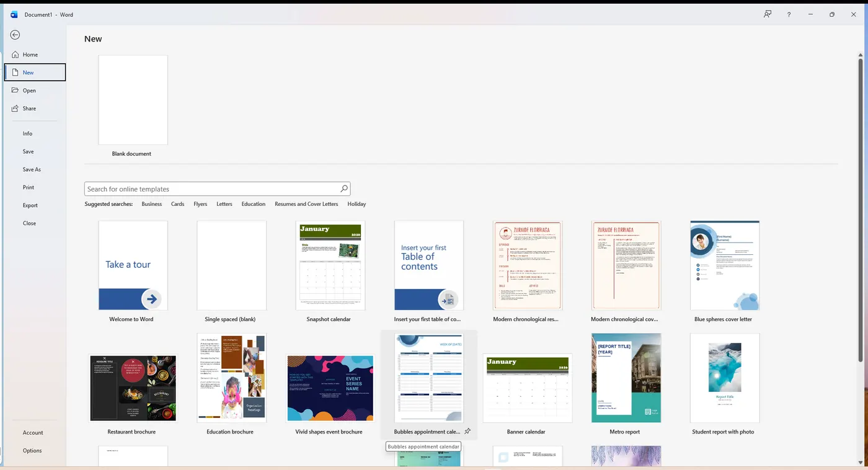The height and width of the screenshot is (470, 868).
Task: Click the New document icon in sidebar
Action: (15, 73)
